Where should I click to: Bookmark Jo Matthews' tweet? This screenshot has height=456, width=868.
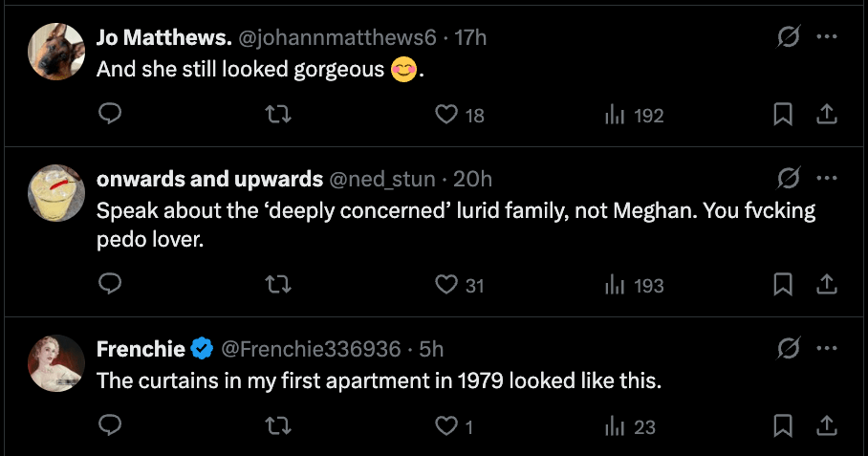pyautogui.click(x=783, y=115)
